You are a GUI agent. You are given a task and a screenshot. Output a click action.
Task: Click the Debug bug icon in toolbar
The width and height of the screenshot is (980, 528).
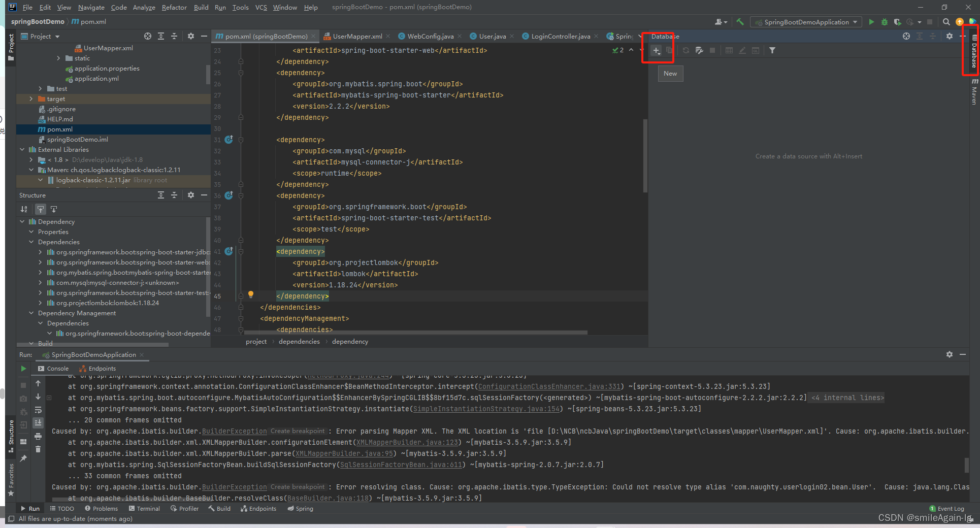click(x=885, y=22)
